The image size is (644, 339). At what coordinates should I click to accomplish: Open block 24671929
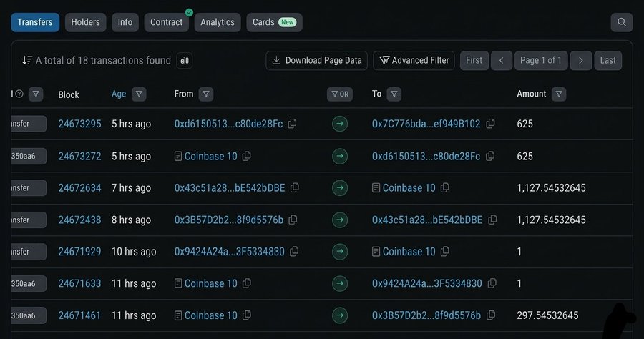point(79,252)
